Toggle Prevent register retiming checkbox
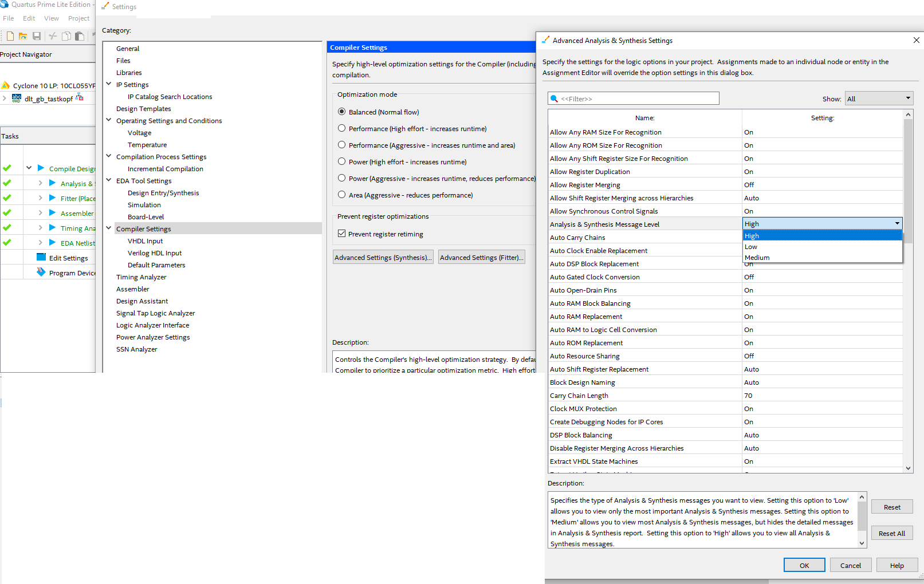Viewport: 924px width, 584px height. [341, 234]
